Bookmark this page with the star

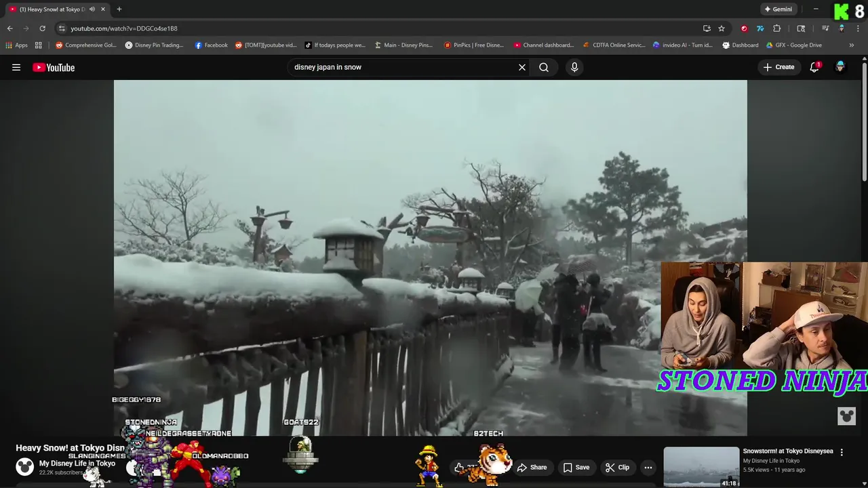722,28
